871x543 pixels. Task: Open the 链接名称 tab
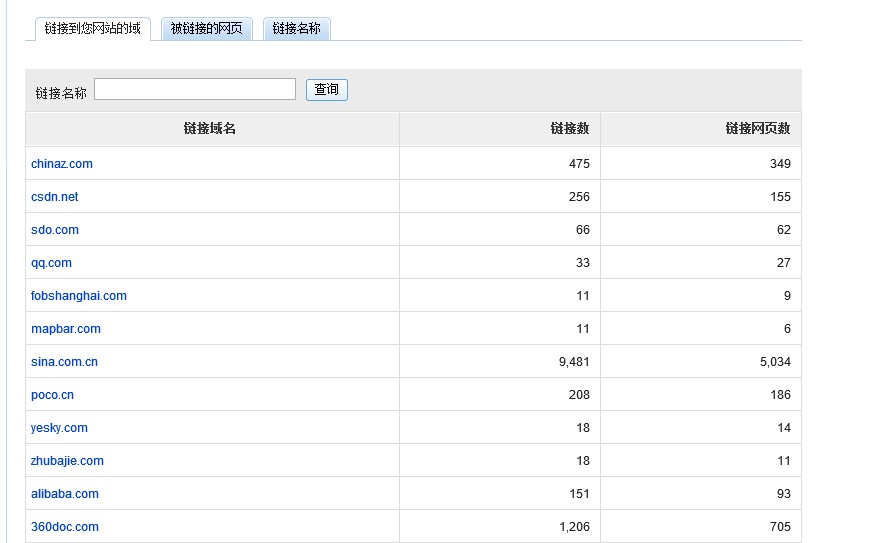[x=297, y=29]
